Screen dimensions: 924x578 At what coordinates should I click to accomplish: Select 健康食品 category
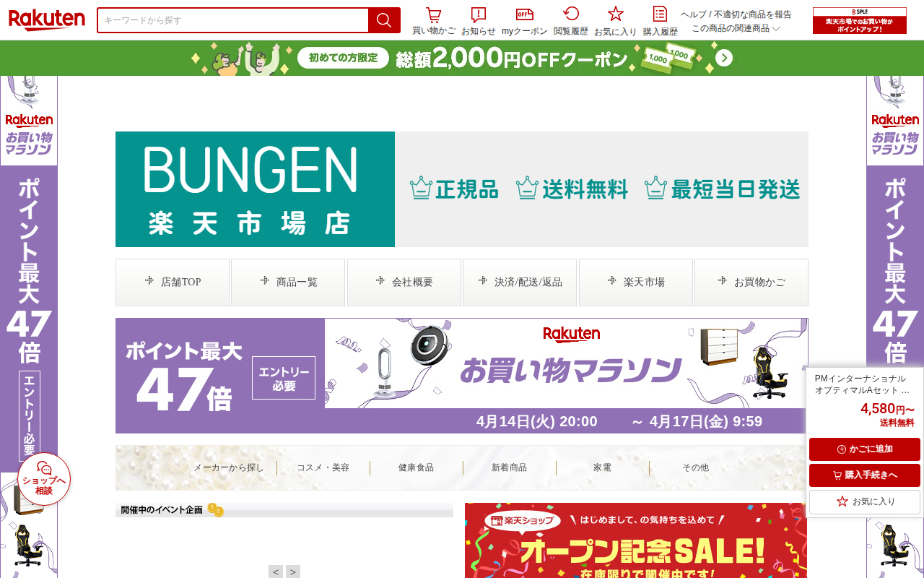[x=417, y=467]
